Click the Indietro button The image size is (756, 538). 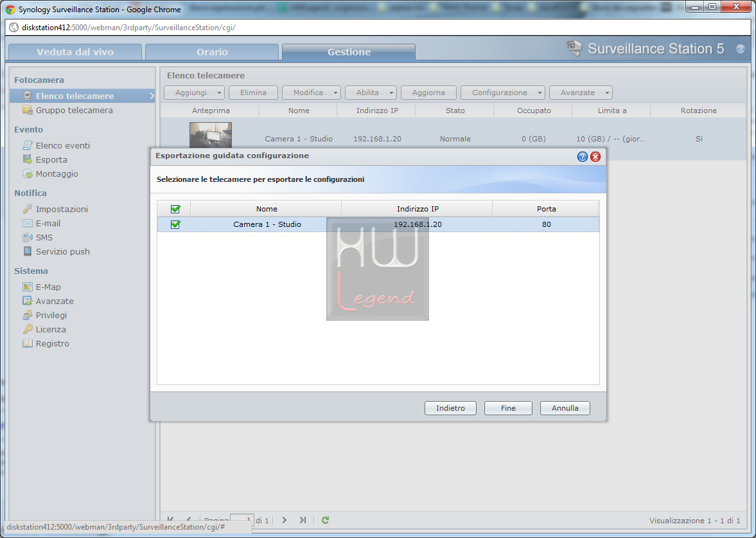pyautogui.click(x=450, y=408)
